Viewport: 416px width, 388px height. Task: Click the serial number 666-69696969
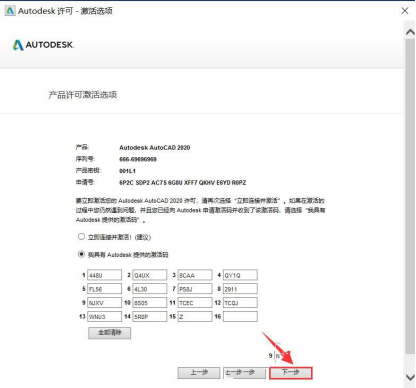(x=138, y=159)
